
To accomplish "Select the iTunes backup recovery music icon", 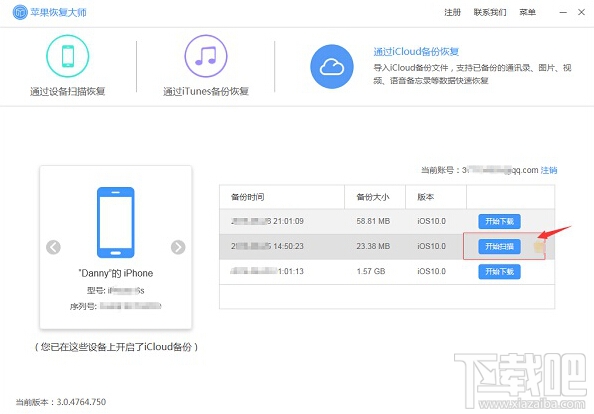I will pyautogui.click(x=206, y=56).
